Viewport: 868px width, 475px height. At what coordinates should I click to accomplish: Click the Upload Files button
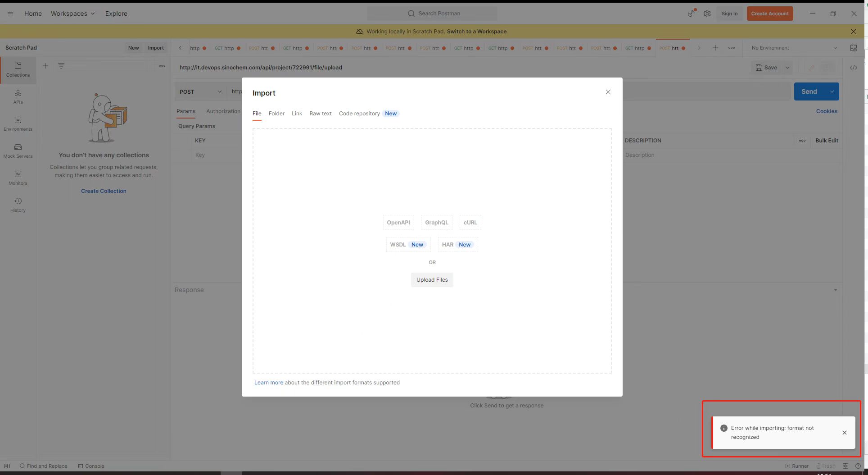pyautogui.click(x=431, y=279)
